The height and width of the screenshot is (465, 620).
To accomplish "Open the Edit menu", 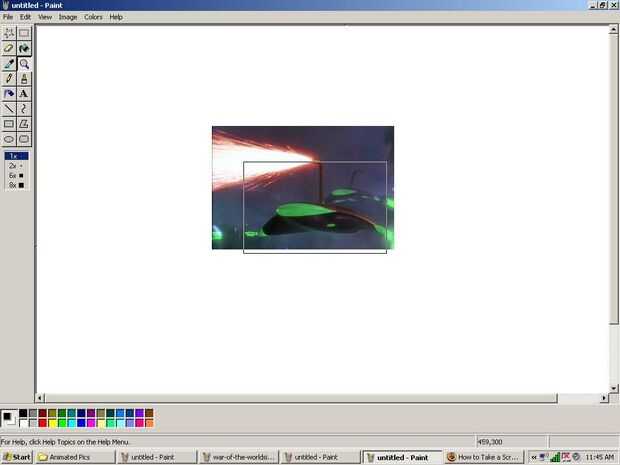I will point(25,17).
